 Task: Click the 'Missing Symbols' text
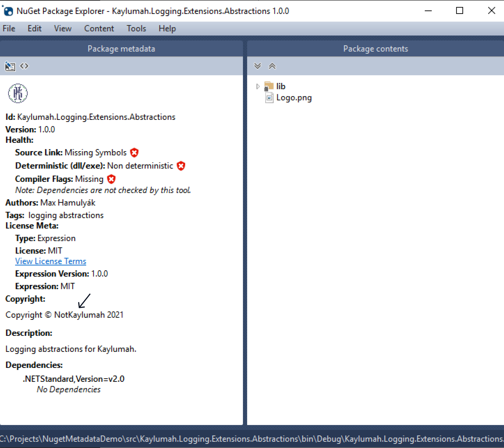[x=96, y=153]
